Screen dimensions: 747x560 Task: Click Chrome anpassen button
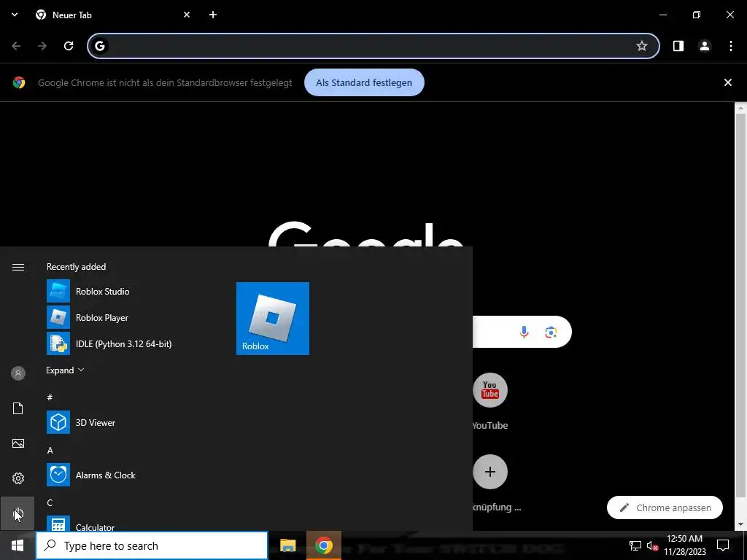click(665, 507)
